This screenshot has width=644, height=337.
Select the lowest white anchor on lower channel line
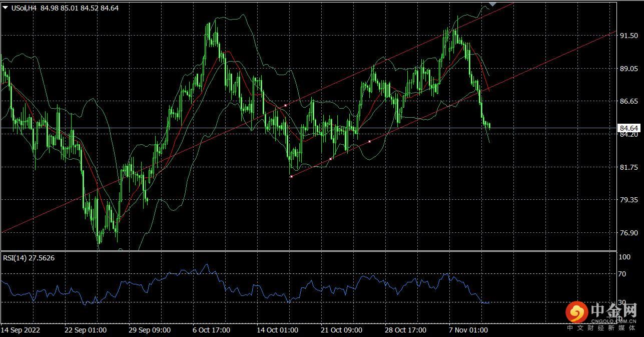pos(291,176)
